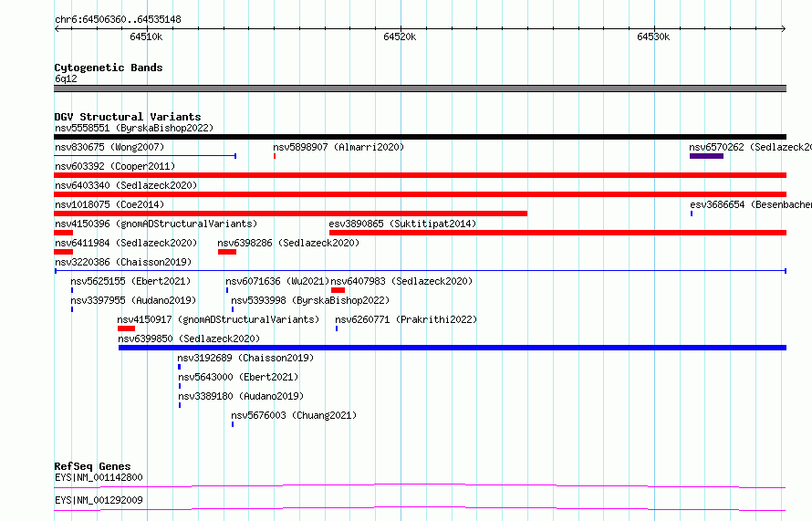The image size is (812, 521).
Task: Open nsv5393998 (ByrskaBishop2022) variant label
Action: pos(310,300)
